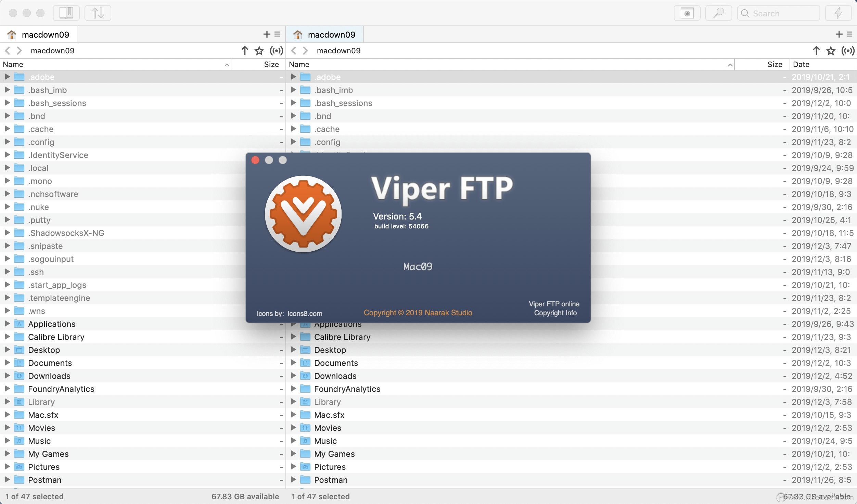This screenshot has width=857, height=504.
Task: Select .ShadowsocksX-NG in left pane
Action: click(x=66, y=233)
